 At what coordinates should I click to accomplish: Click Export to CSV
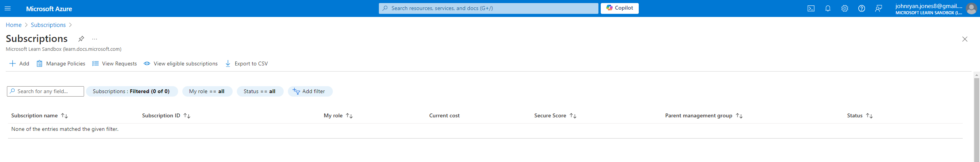point(246,63)
